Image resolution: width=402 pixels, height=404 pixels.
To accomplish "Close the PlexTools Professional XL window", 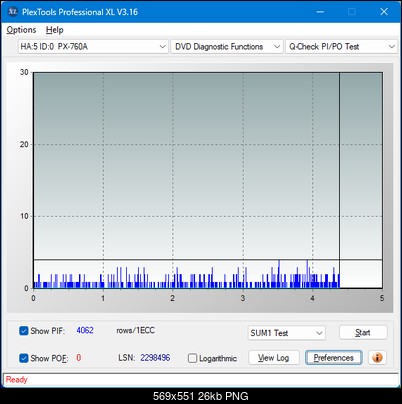I will (x=384, y=12).
